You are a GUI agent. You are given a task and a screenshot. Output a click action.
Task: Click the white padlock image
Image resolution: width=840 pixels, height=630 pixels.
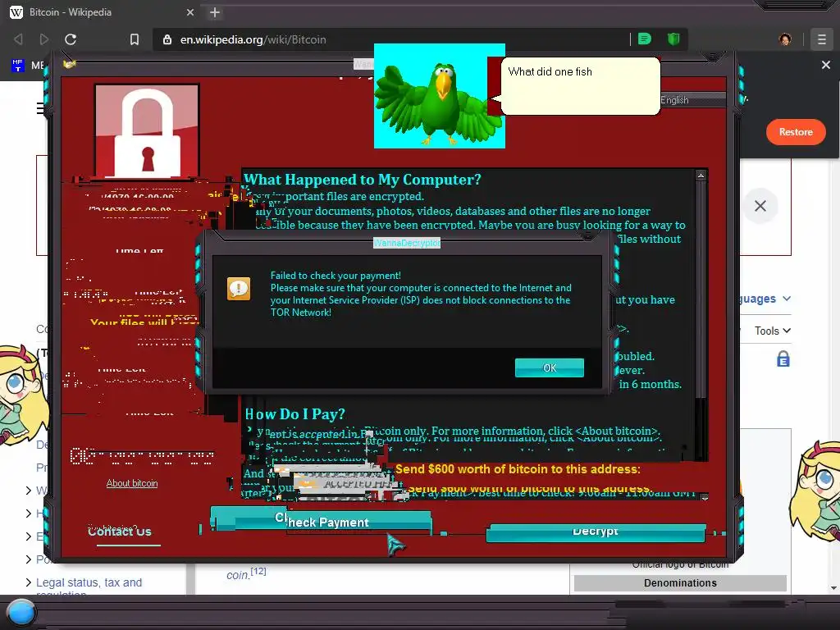pos(147,130)
